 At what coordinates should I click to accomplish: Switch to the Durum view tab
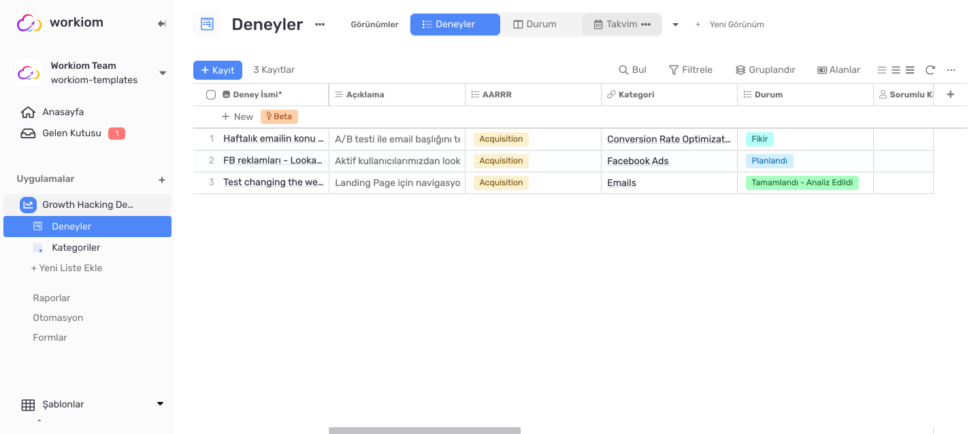(x=540, y=24)
